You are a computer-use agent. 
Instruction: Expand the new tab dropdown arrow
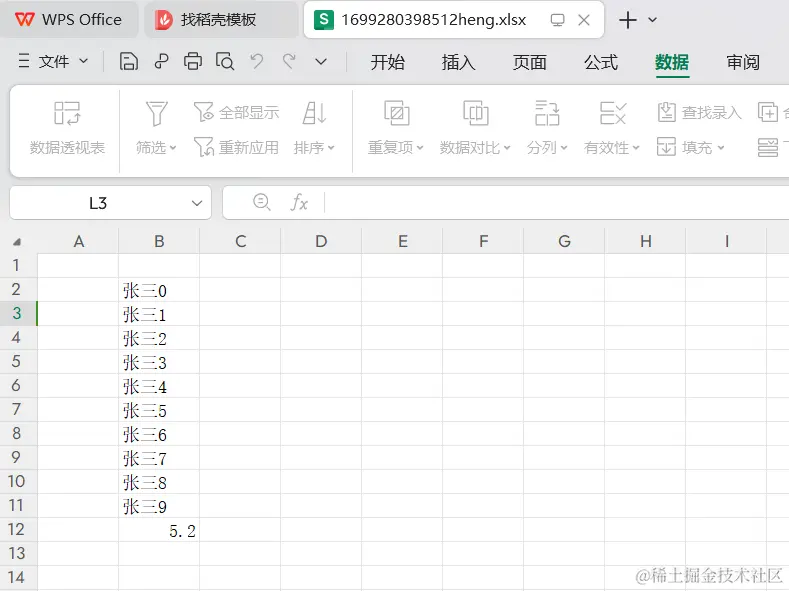(652, 20)
